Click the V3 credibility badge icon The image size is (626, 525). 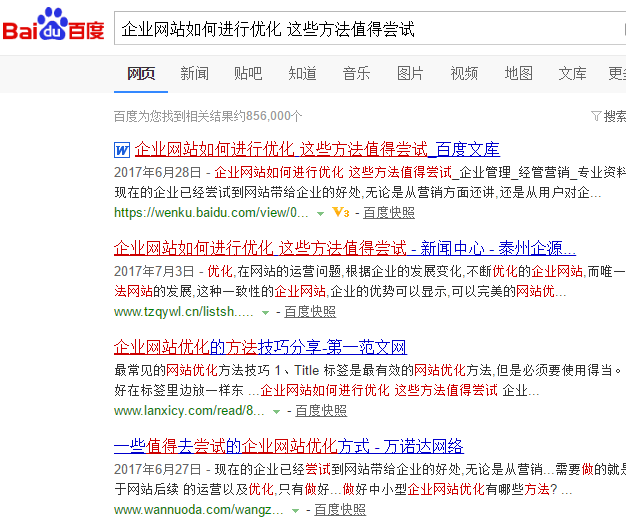pos(341,213)
